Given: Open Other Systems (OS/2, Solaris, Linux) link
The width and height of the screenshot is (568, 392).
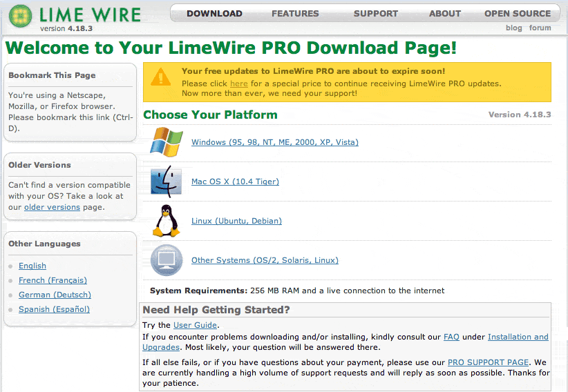Looking at the screenshot, I should coord(265,260).
